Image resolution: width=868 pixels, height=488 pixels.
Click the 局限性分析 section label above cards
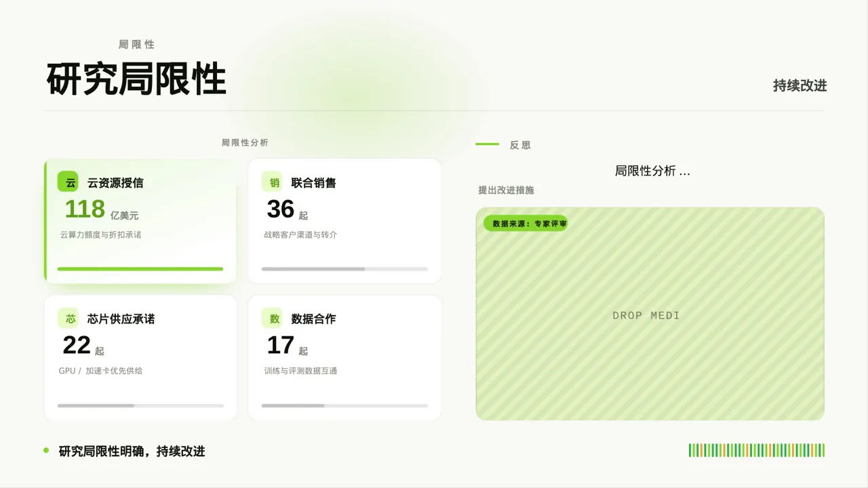(x=245, y=142)
